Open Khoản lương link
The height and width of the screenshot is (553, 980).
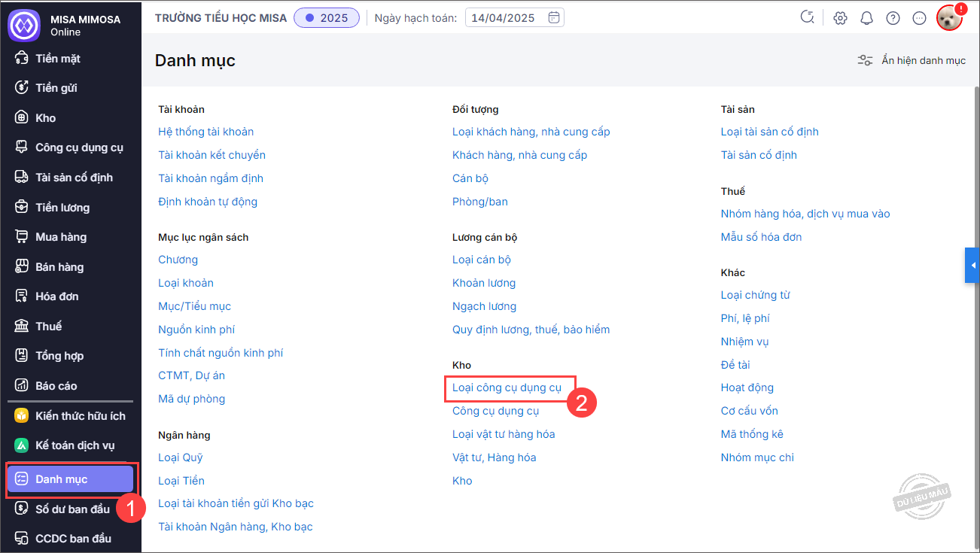[x=484, y=283]
